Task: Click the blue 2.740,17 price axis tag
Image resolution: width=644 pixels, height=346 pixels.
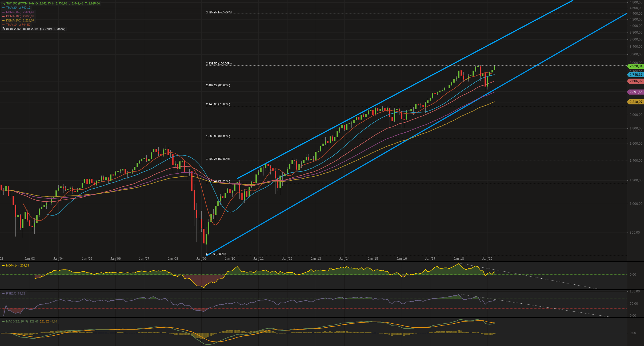Action: (636, 75)
